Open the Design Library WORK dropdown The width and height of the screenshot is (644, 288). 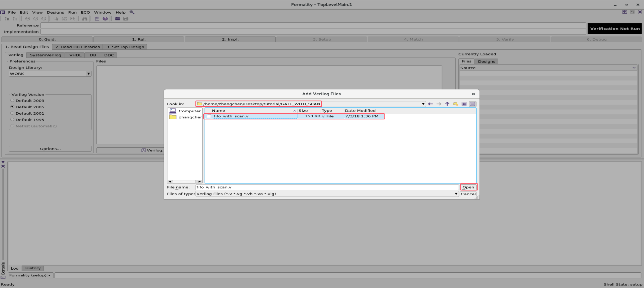pyautogui.click(x=88, y=74)
